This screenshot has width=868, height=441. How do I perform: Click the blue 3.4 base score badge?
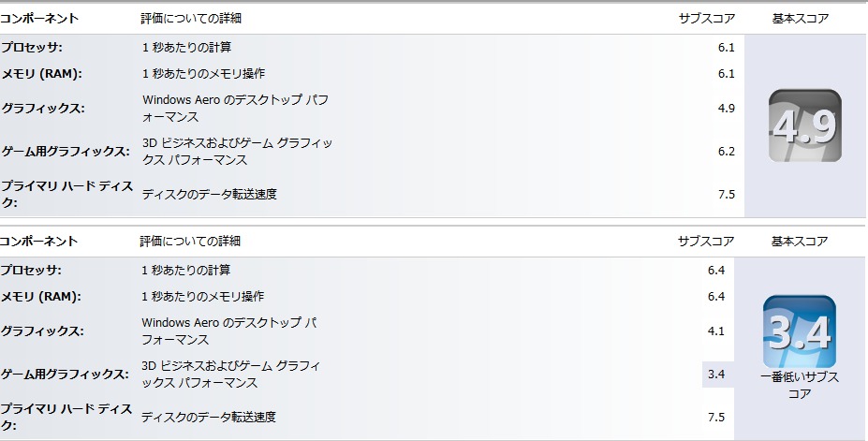[799, 331]
